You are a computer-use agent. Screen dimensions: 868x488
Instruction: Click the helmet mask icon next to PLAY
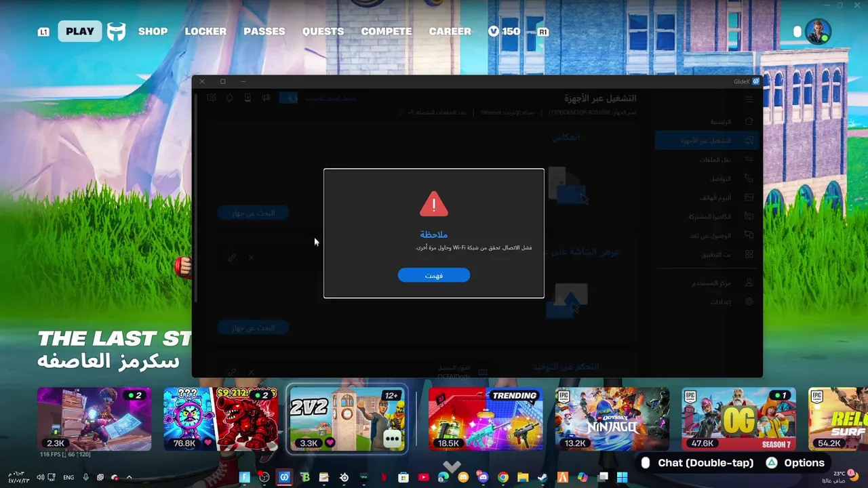pos(117,32)
